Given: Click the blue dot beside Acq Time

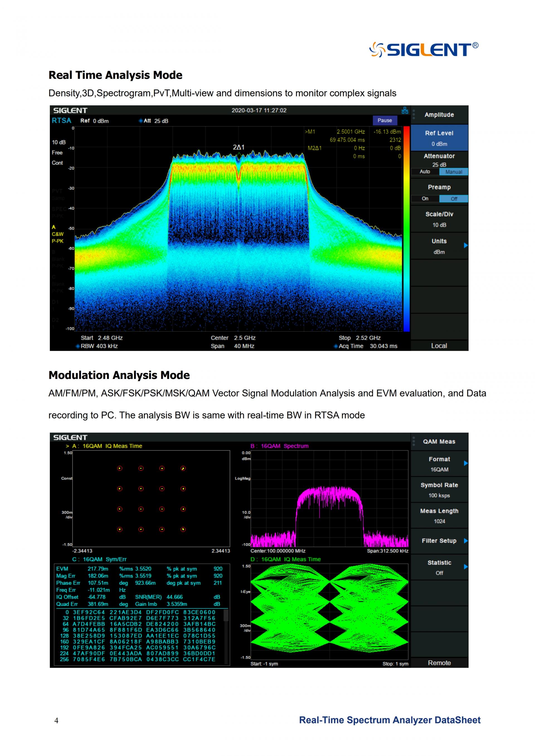Looking at the screenshot, I should 336,346.
